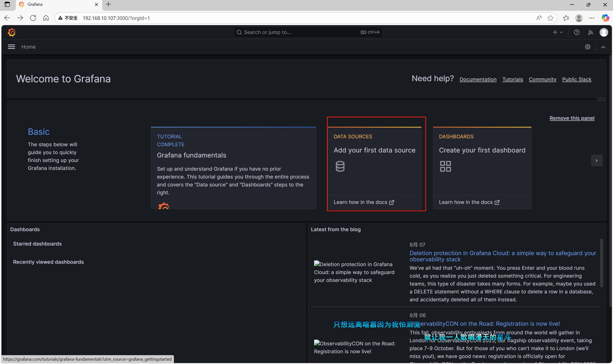Image resolution: width=613 pixels, height=364 pixels.
Task: Open the Copilot sidebar icon
Action: tap(605, 18)
